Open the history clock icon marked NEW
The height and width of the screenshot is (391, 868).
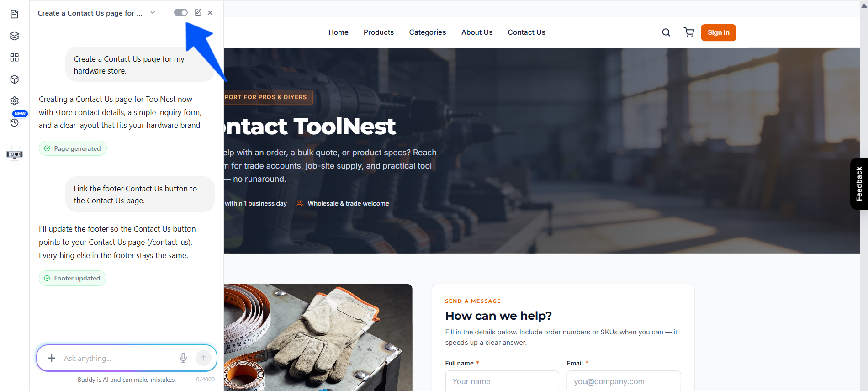(15, 122)
